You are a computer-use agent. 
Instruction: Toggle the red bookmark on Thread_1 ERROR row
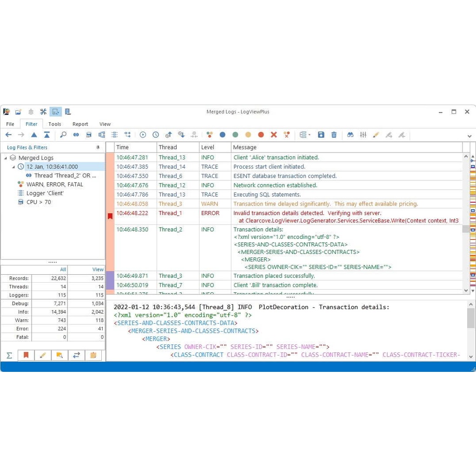pyautogui.click(x=110, y=216)
